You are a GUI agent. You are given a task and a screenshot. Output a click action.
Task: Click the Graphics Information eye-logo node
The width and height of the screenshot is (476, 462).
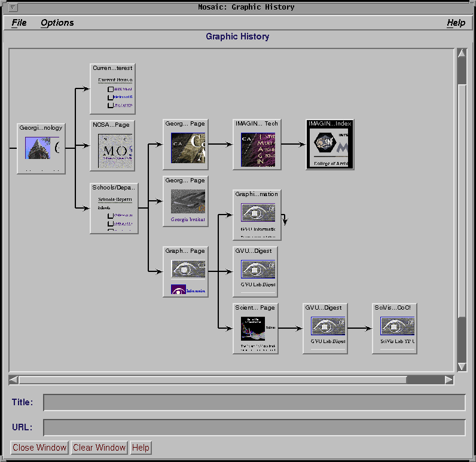[257, 215]
